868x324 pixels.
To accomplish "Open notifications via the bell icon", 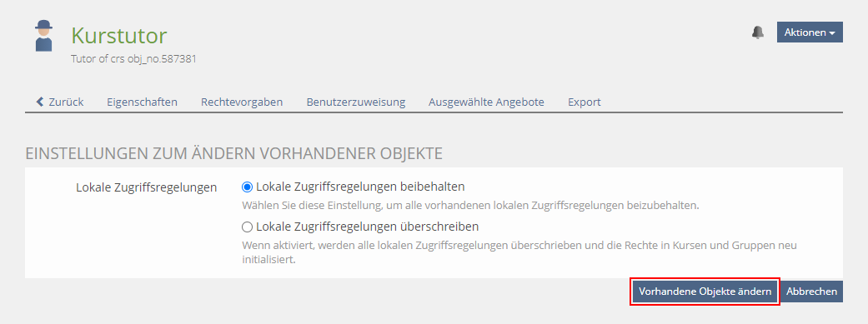I will pos(758,32).
